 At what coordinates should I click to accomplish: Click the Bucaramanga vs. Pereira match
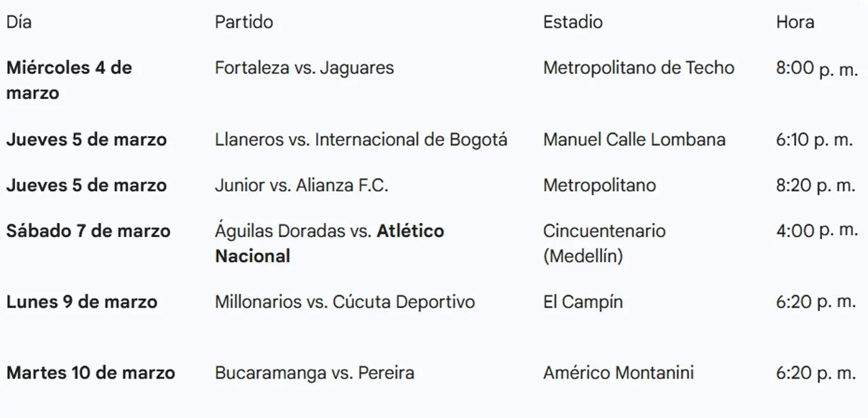point(314,373)
